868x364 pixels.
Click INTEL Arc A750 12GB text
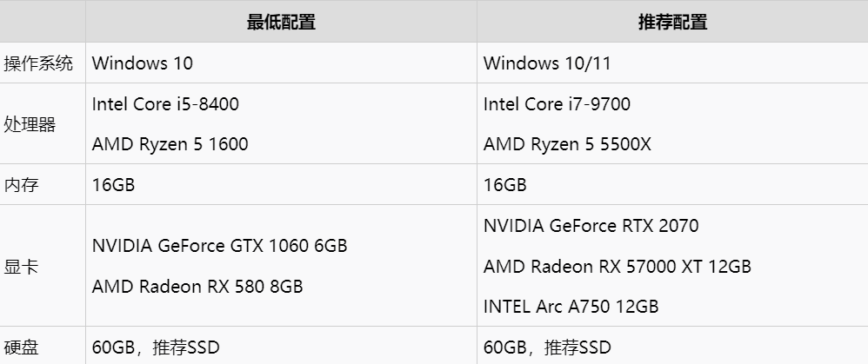571,307
